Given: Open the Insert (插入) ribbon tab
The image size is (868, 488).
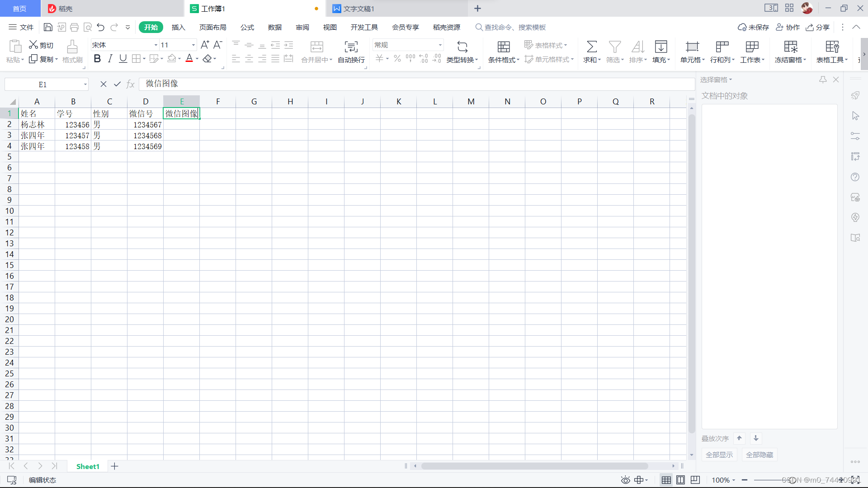Looking at the screenshot, I should pos(178,27).
